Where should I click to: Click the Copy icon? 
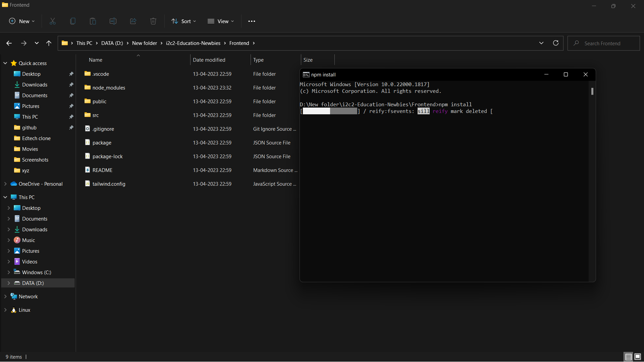(x=72, y=21)
